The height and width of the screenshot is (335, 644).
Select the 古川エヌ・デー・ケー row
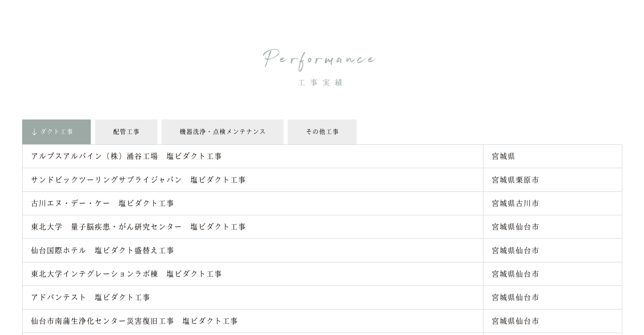coord(103,204)
